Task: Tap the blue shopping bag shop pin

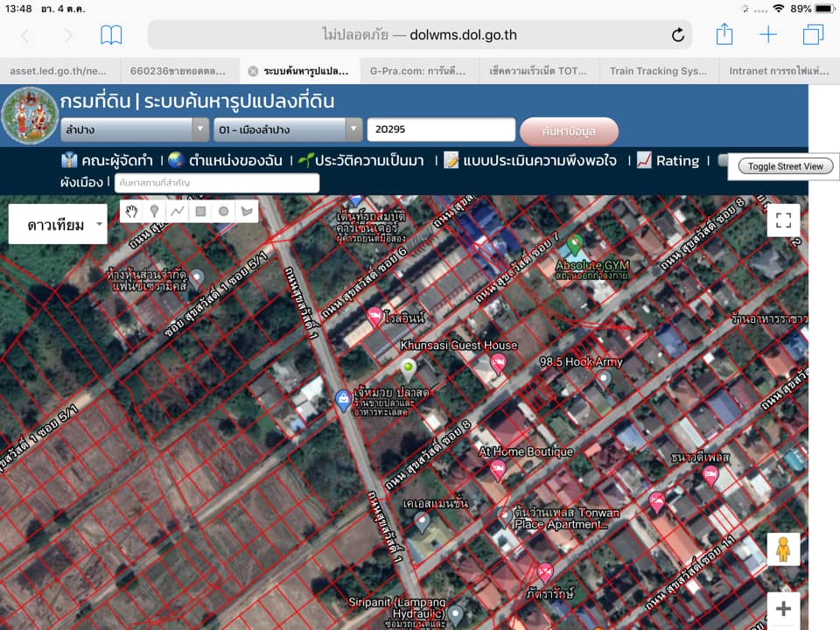Action: (x=343, y=400)
